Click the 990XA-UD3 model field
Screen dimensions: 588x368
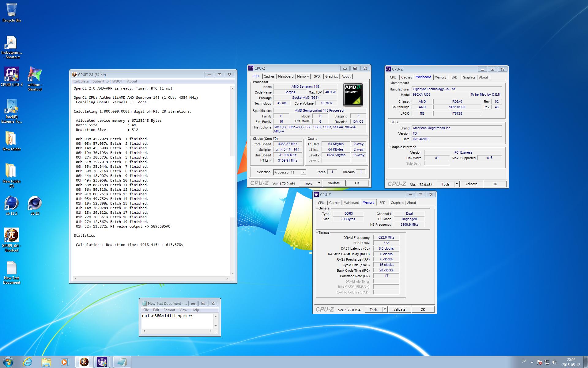click(440, 94)
